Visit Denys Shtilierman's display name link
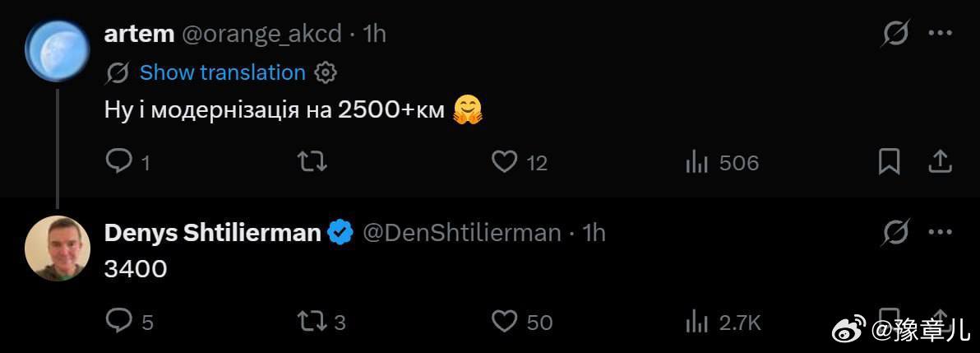This screenshot has width=980, height=353. pos(212,233)
